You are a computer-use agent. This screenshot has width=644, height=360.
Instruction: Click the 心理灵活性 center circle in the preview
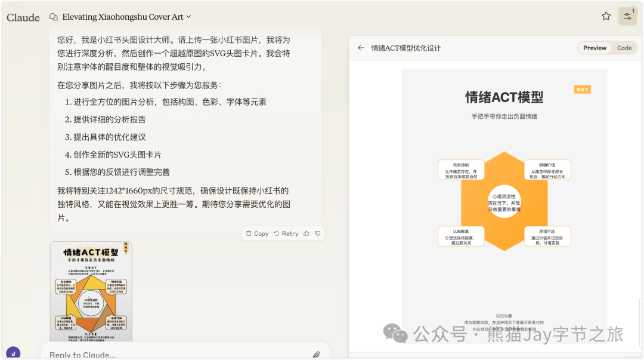[504, 202]
